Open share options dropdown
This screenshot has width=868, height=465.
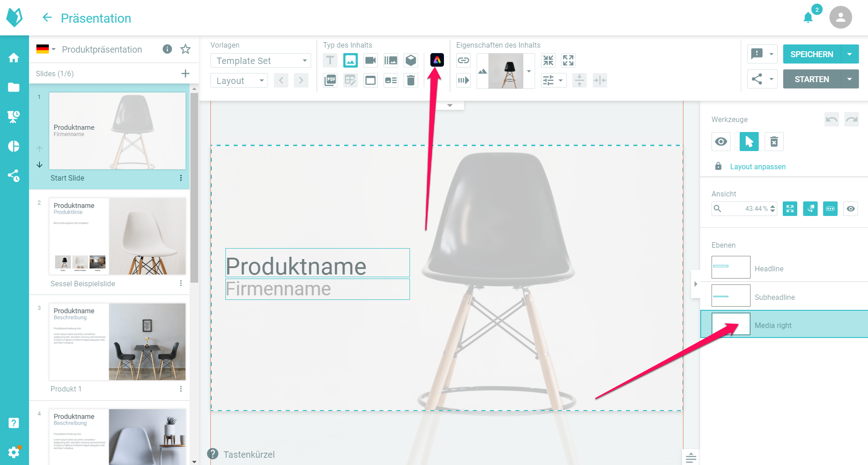[x=762, y=79]
